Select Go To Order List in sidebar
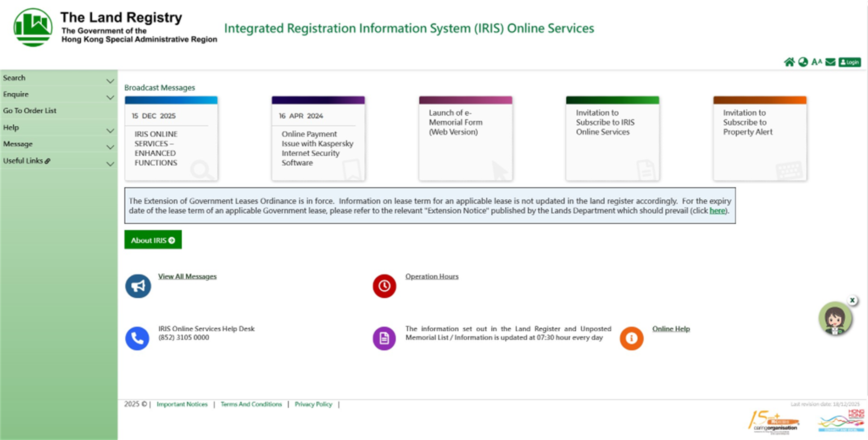 [x=30, y=111]
